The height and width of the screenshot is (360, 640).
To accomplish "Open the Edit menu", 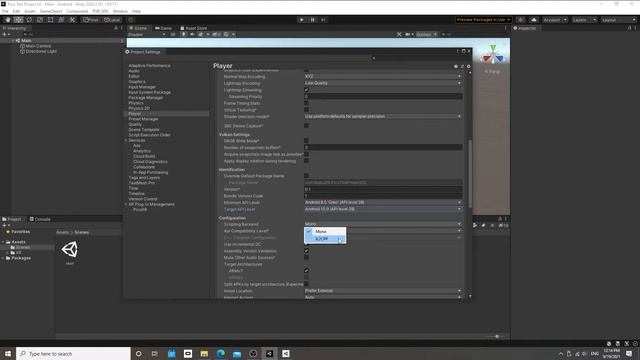I will click(16, 11).
